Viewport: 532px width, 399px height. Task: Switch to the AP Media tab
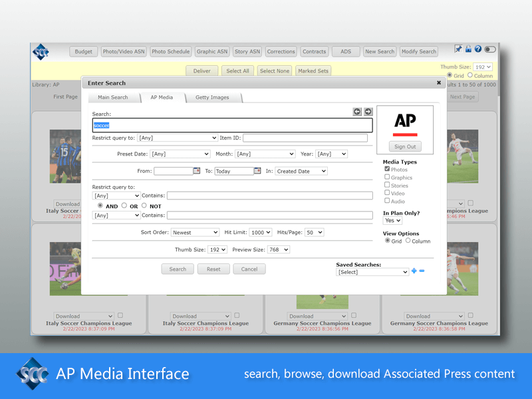point(162,97)
